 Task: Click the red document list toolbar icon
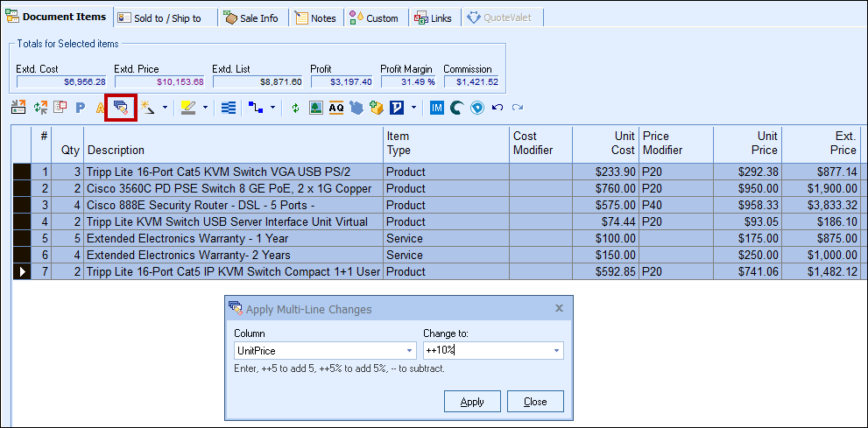point(60,108)
